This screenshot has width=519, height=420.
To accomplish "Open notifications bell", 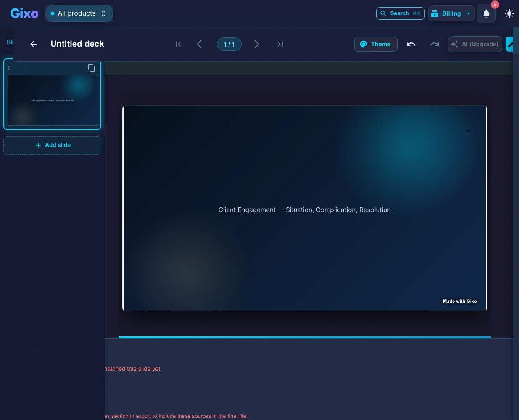I will pyautogui.click(x=486, y=13).
